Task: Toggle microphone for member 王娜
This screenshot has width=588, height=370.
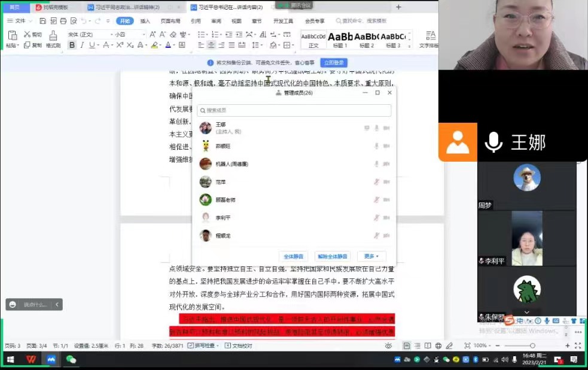Action: (377, 128)
